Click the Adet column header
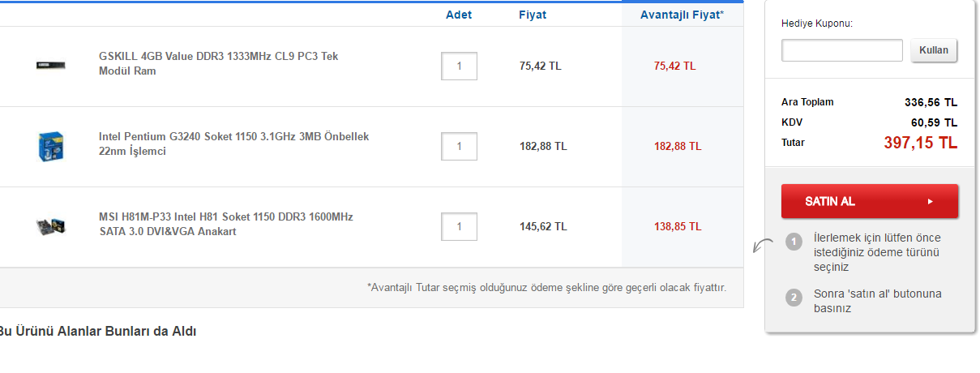Screen dimensions: 980x373 [459, 15]
